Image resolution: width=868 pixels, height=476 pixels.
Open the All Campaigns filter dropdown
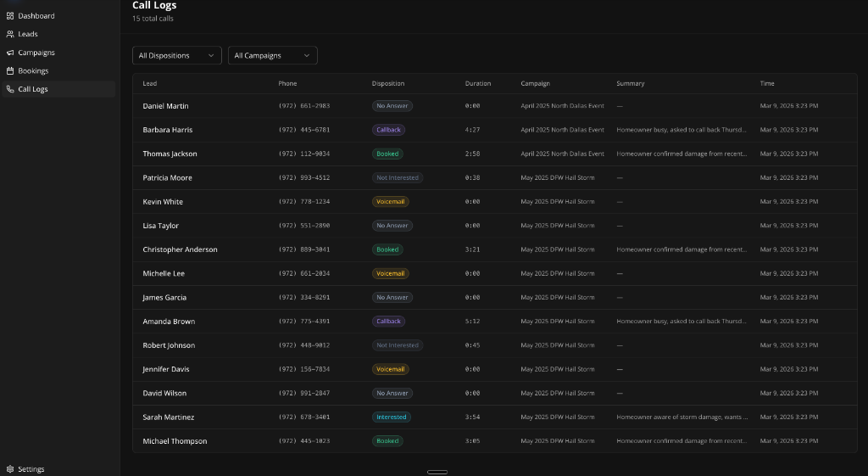click(x=273, y=55)
